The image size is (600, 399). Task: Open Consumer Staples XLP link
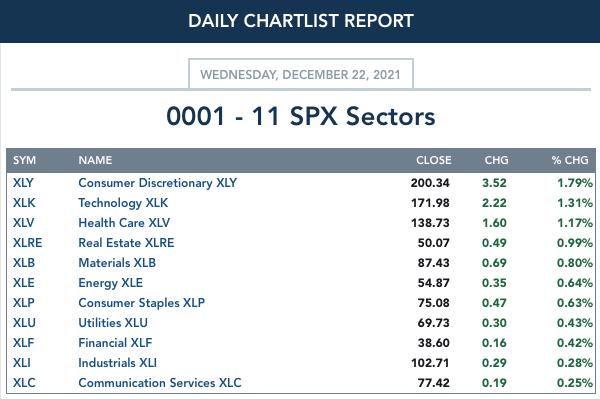pyautogui.click(x=141, y=303)
